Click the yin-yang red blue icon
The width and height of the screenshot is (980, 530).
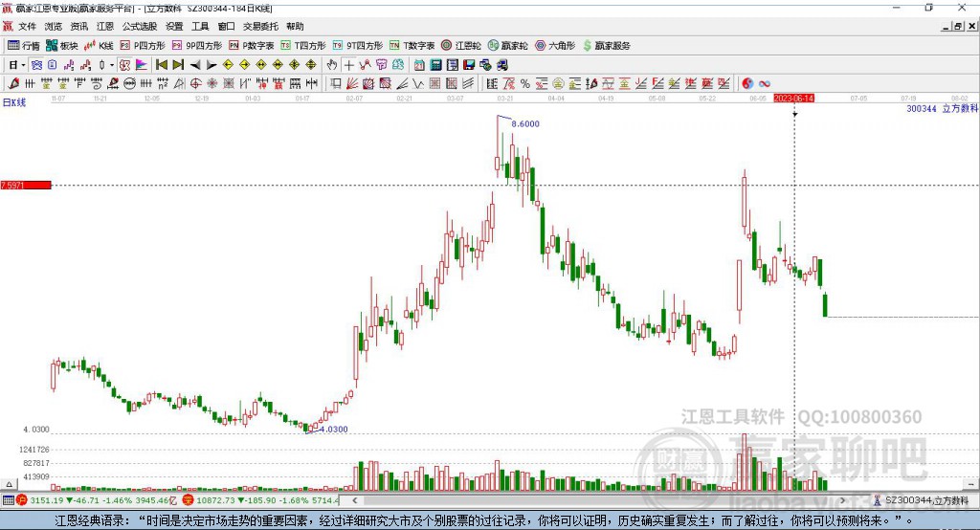click(747, 83)
